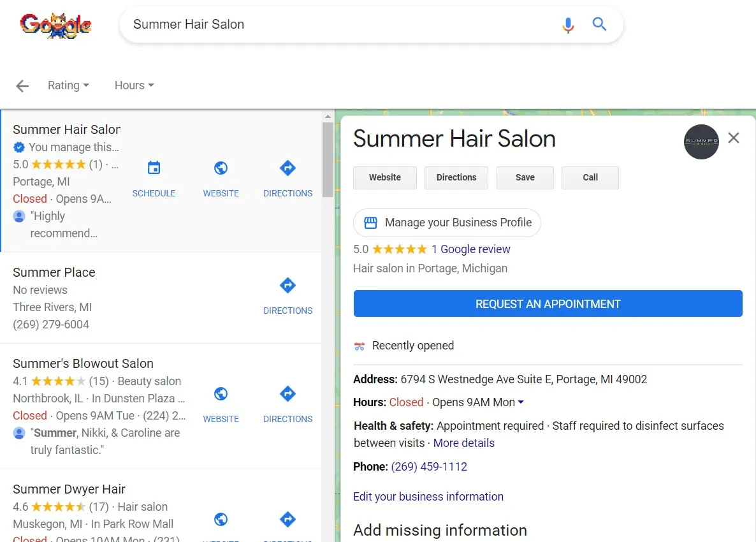Click the Save button in business panel

point(525,177)
